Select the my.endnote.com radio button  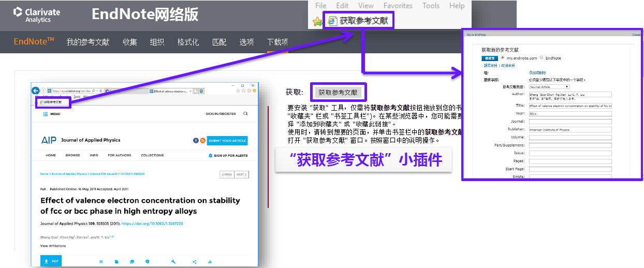pos(502,58)
